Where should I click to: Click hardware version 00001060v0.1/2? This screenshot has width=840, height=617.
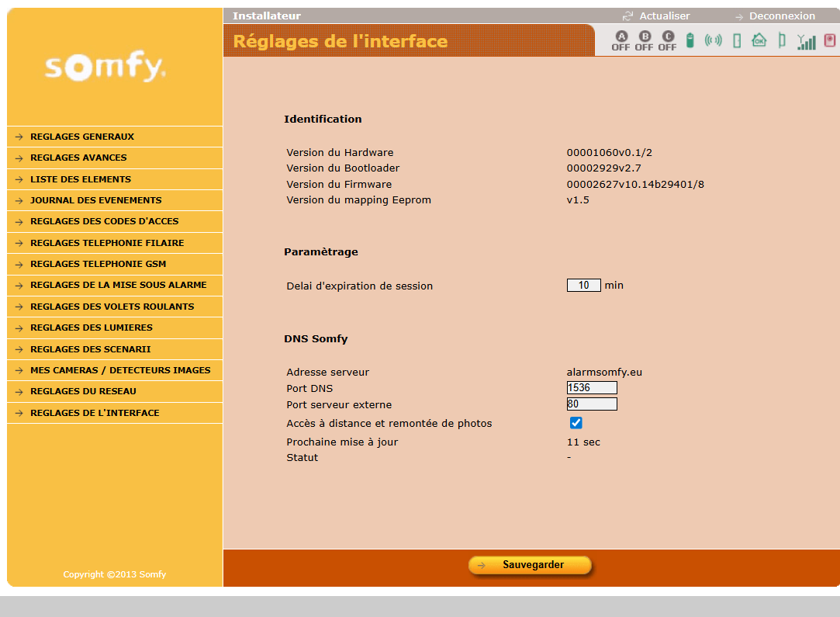[609, 152]
